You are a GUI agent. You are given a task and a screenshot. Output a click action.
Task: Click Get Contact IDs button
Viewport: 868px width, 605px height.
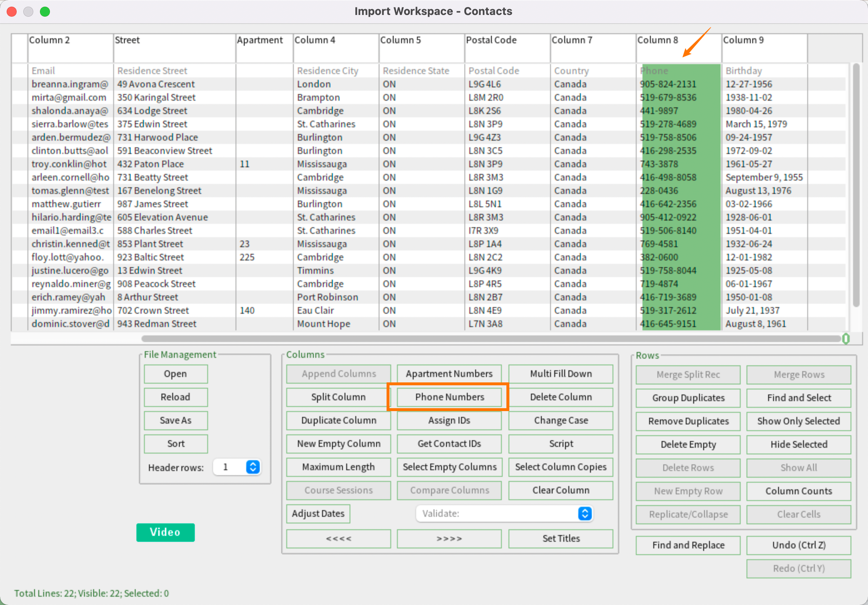click(x=449, y=444)
